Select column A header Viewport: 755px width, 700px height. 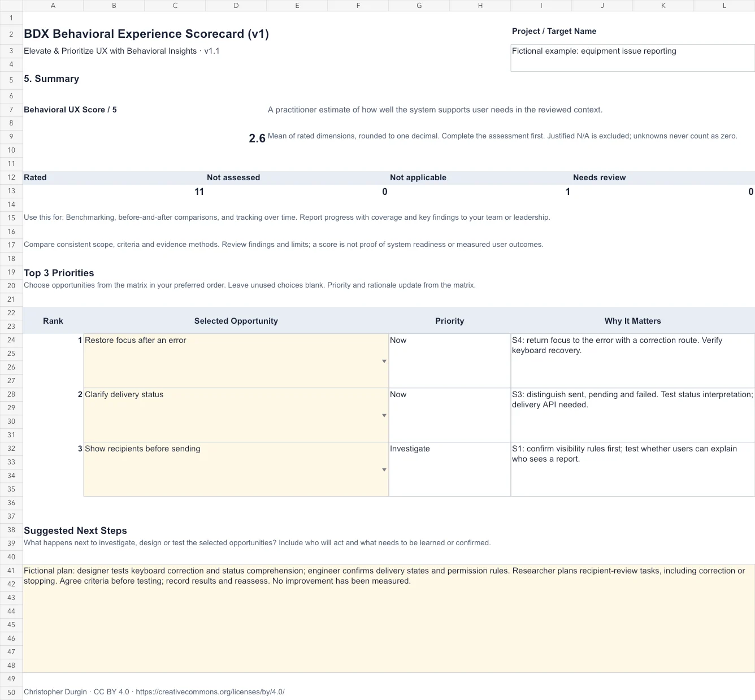[53, 6]
